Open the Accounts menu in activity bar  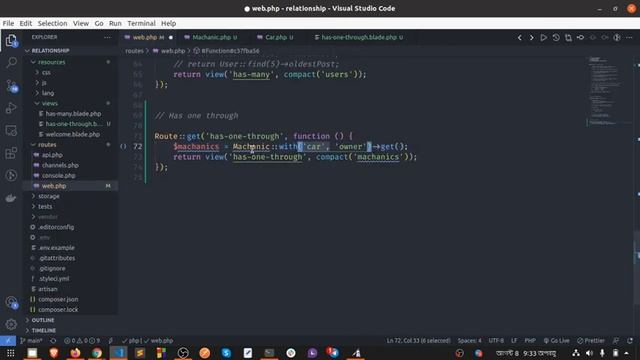click(x=11, y=302)
